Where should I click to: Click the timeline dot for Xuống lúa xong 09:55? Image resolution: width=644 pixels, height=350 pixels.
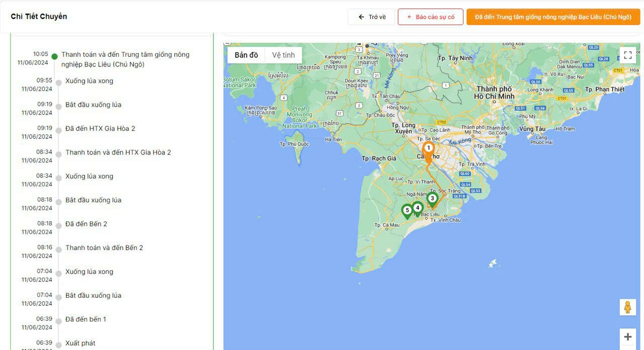point(58,83)
